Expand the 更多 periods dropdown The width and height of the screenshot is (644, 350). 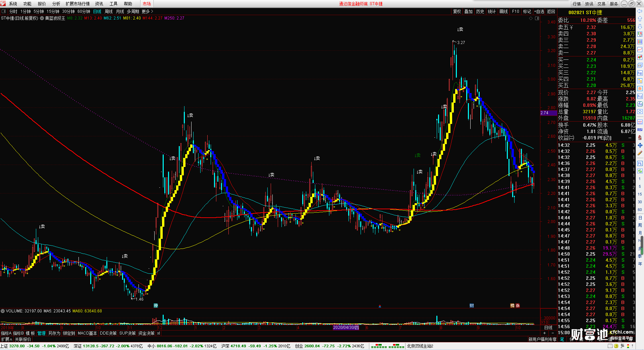click(147, 11)
